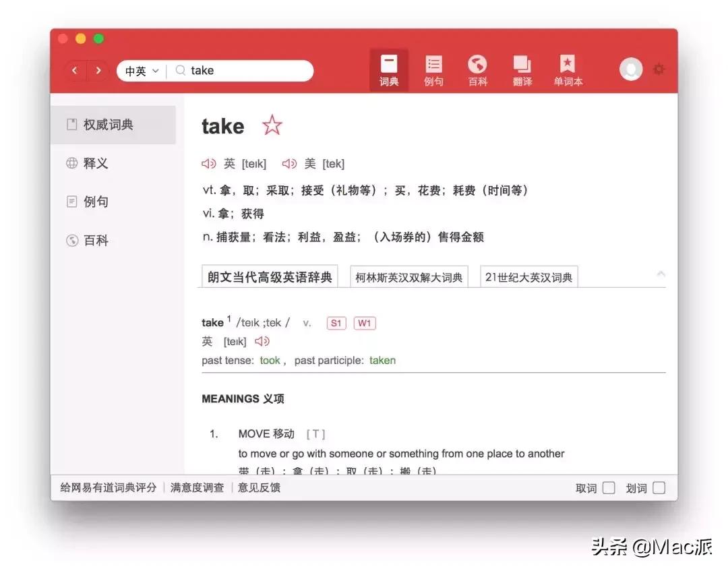Play American pronunciation of take
The height and width of the screenshot is (573, 728).
(x=290, y=163)
